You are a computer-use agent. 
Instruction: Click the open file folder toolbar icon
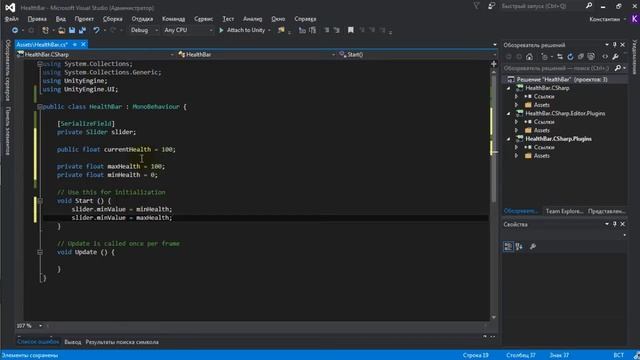[x=61, y=30]
